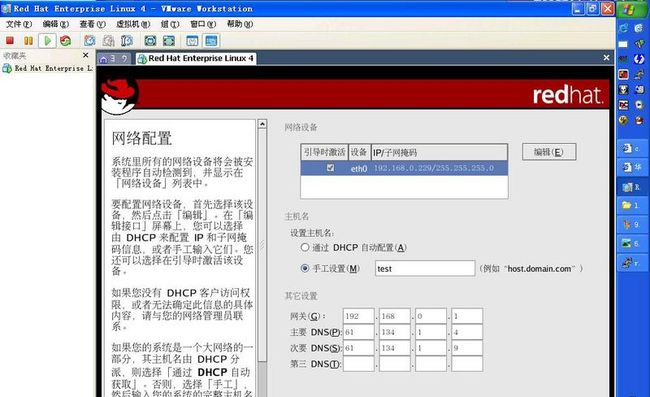
Task: Select 手工设置 radio button
Action: pyautogui.click(x=305, y=268)
